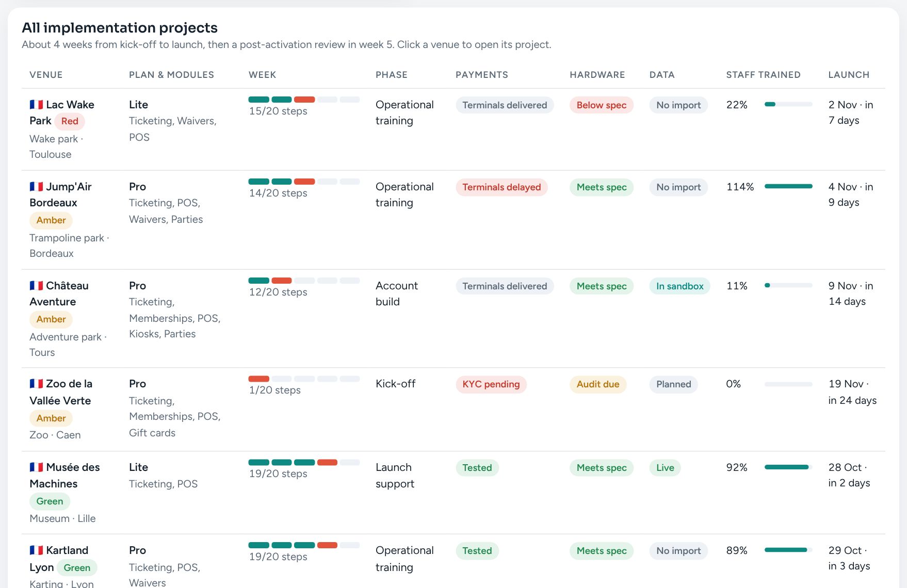Click the 114% staff trained progress bar
Image resolution: width=907 pixels, height=588 pixels.
pyautogui.click(x=788, y=186)
